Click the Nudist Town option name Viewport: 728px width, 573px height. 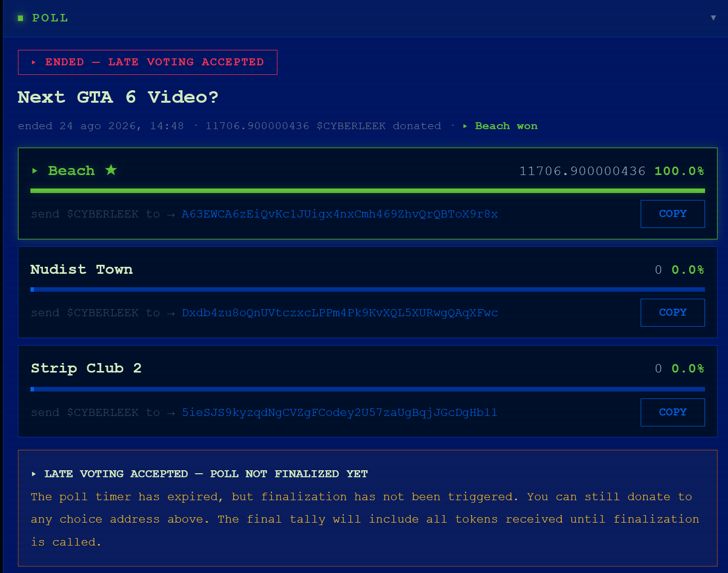point(81,269)
